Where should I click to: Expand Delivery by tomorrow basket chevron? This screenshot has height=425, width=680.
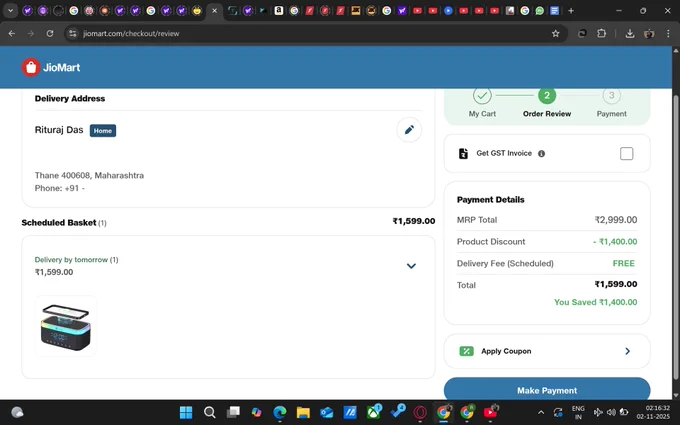[411, 266]
